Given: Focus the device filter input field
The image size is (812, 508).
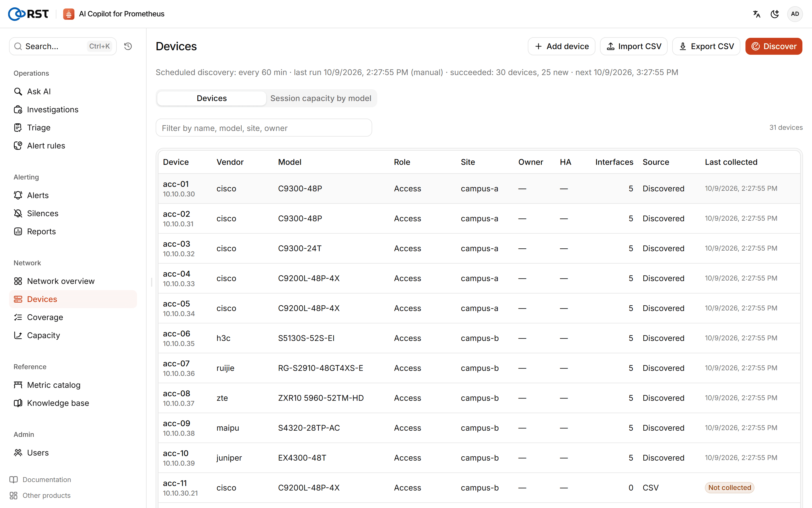Looking at the screenshot, I should (x=264, y=128).
